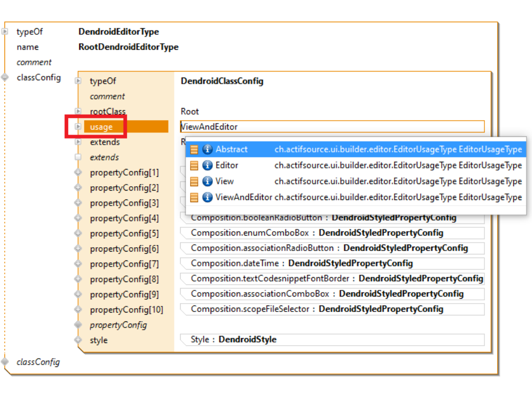Image resolution: width=532 pixels, height=399 pixels.
Task: Click the bottom classConfig diamond icon
Action: coord(6,362)
